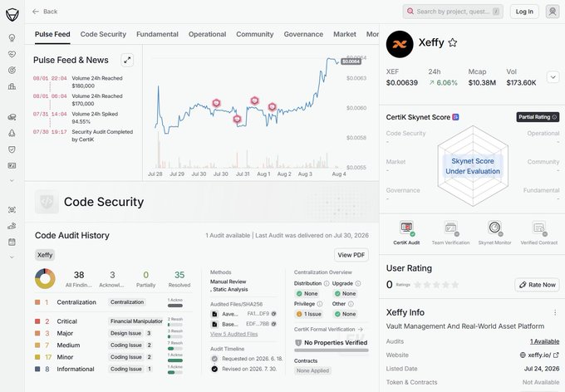Open the leaderboard podium sidebar icon
This screenshot has height=392, width=565.
pos(12,86)
